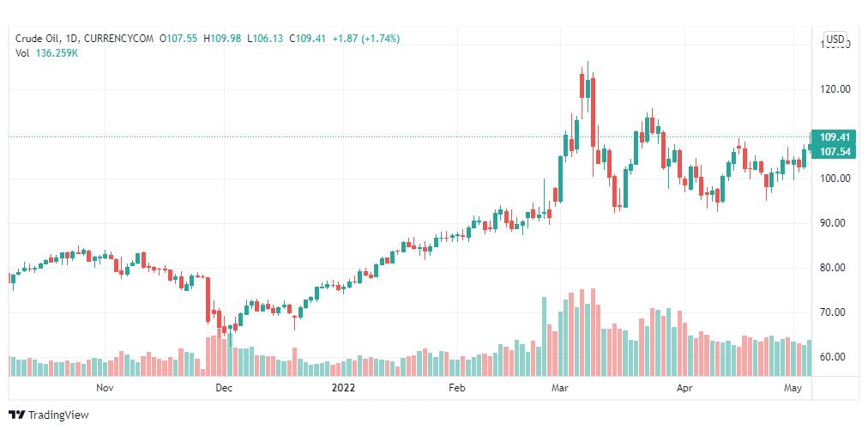Select the Feb marker on time axis
This screenshot has height=430, width=868.
(457, 388)
